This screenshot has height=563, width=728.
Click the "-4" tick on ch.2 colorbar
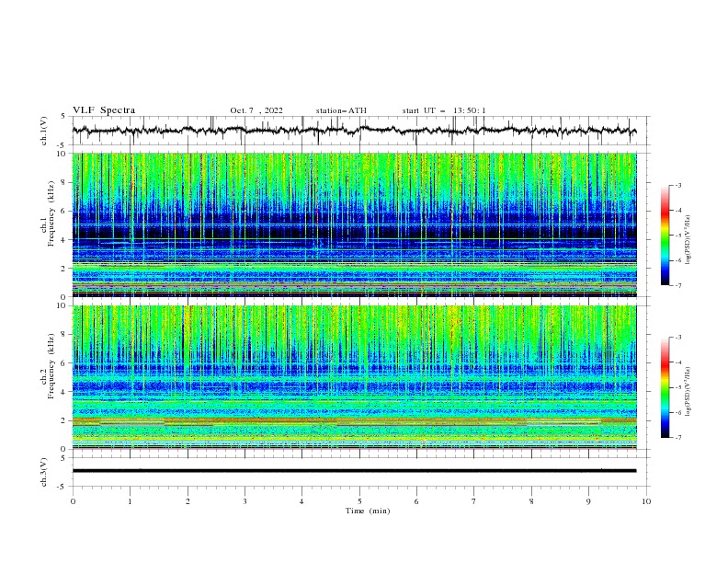tap(677, 362)
